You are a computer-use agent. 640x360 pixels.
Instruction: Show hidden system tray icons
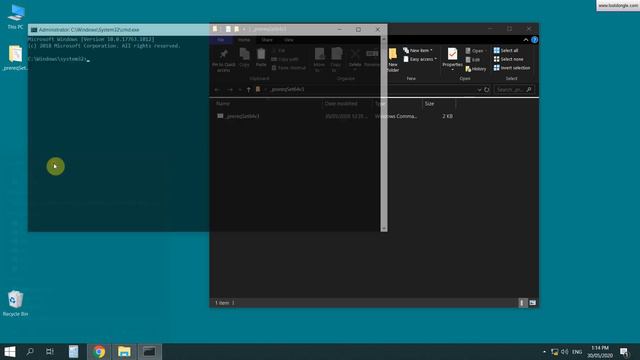tap(544, 352)
